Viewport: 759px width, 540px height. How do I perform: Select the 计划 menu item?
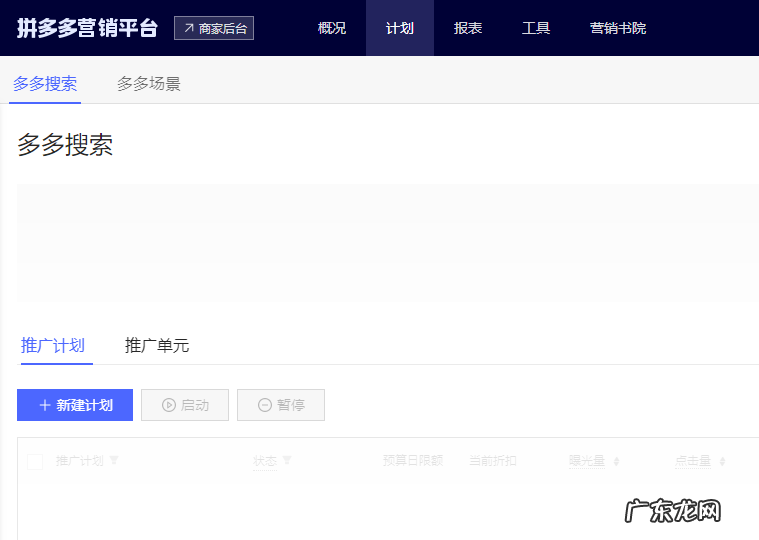tap(400, 28)
